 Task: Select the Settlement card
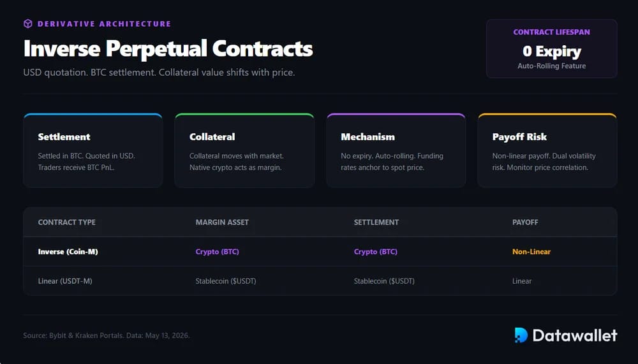coord(93,150)
